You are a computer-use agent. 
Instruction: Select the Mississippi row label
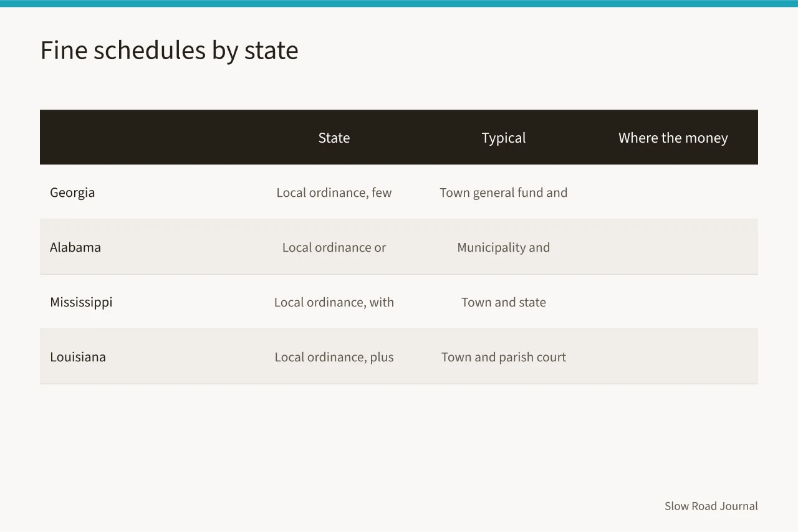[81, 302]
